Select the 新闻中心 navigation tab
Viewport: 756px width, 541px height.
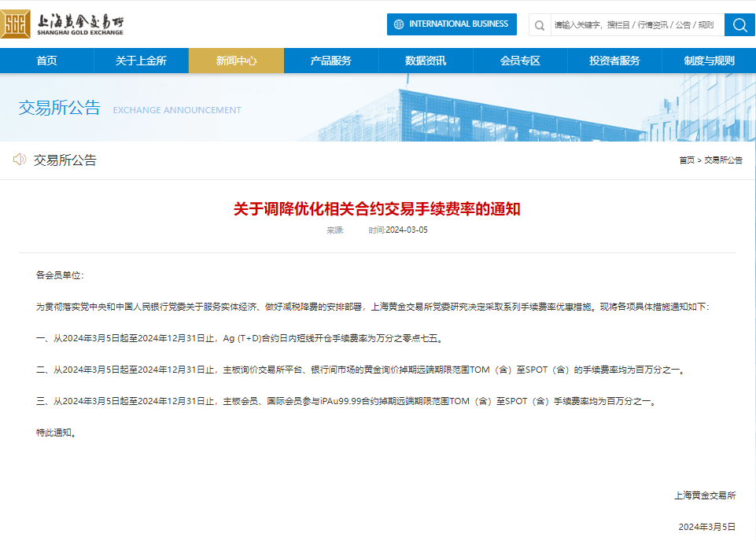(236, 61)
